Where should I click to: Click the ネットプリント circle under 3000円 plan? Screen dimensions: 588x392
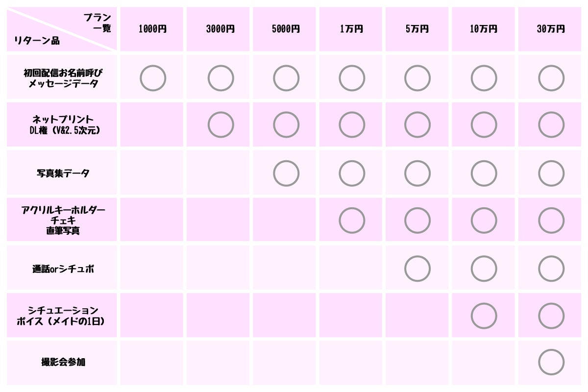220,125
